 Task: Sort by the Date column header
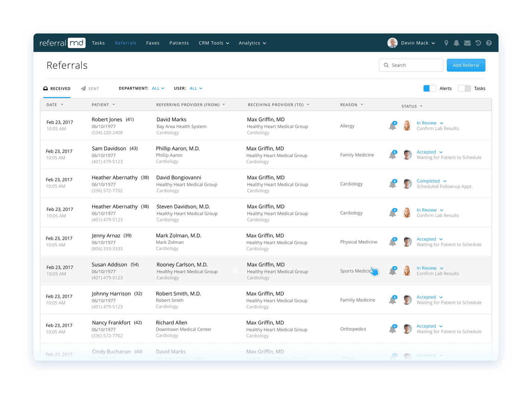[x=55, y=105]
